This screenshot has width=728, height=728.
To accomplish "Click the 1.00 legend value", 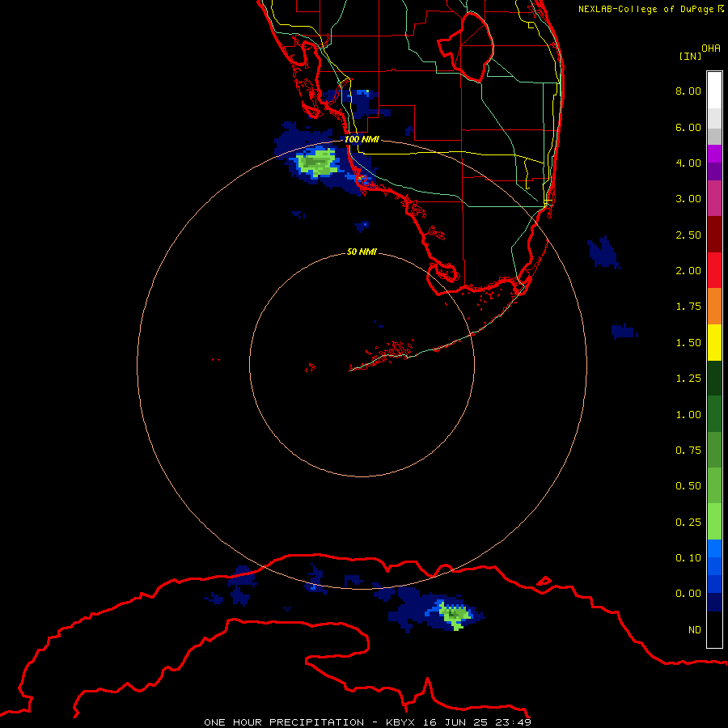I will click(688, 415).
